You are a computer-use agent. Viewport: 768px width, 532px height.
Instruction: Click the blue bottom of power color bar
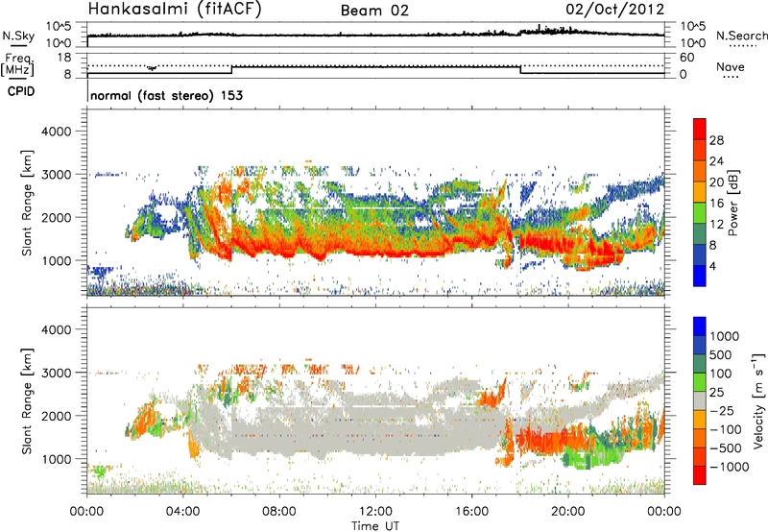(700, 276)
